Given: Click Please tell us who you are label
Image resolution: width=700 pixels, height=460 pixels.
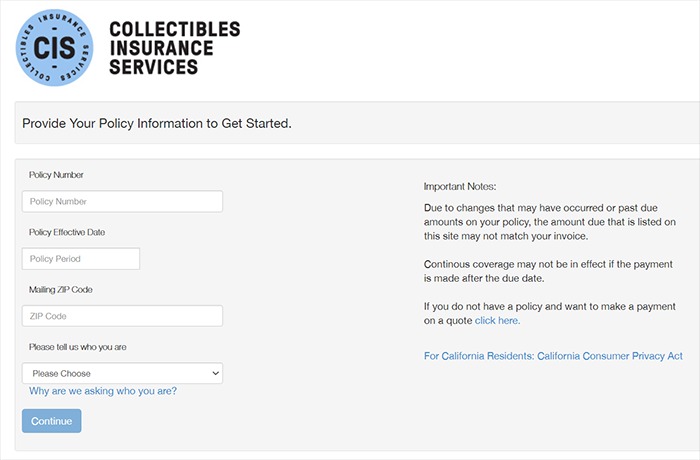Looking at the screenshot, I should (x=78, y=347).
